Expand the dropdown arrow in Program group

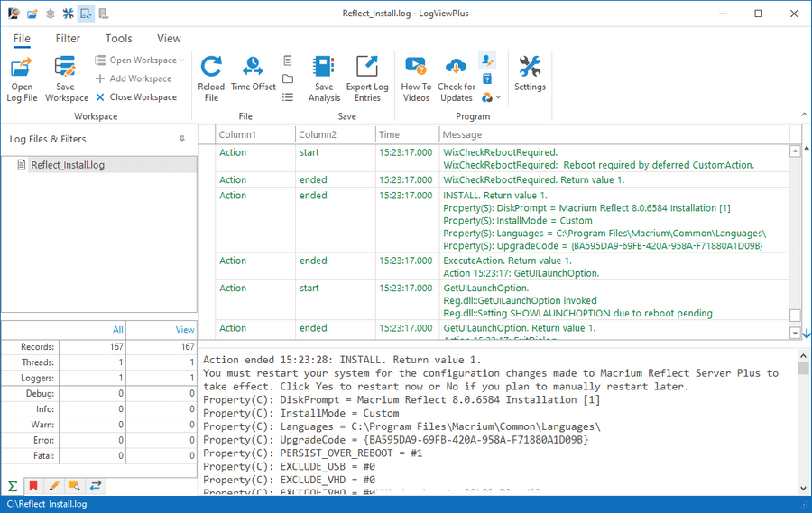(498, 97)
